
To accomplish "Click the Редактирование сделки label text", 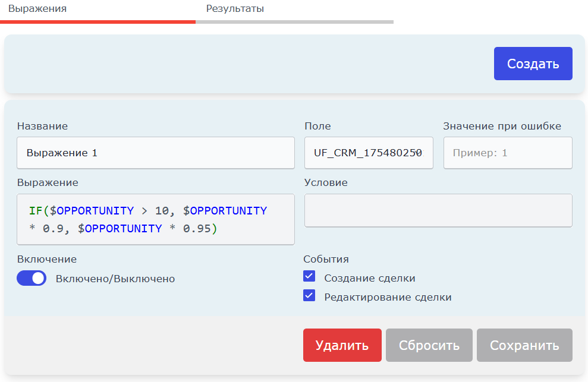I will click(x=388, y=297).
